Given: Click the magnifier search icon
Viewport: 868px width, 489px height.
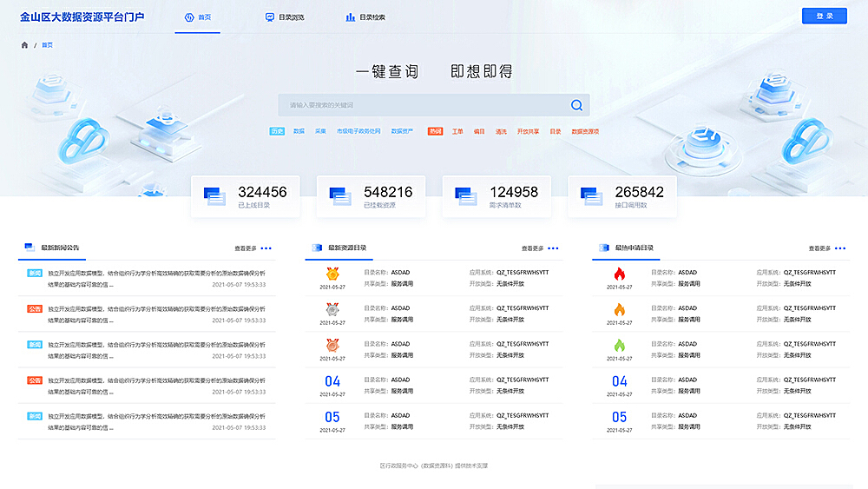Looking at the screenshot, I should 576,105.
